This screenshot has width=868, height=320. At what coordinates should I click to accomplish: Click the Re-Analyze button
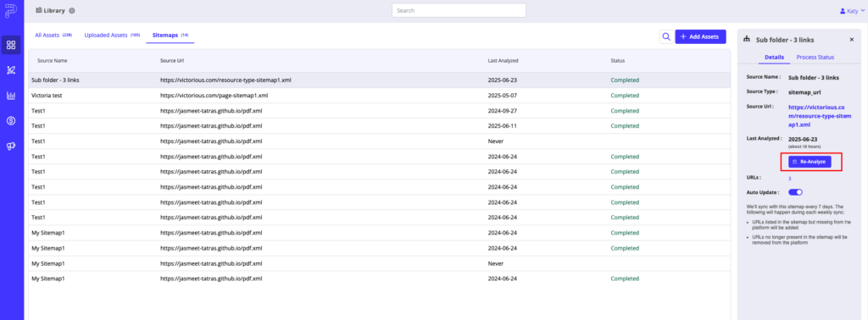(810, 162)
